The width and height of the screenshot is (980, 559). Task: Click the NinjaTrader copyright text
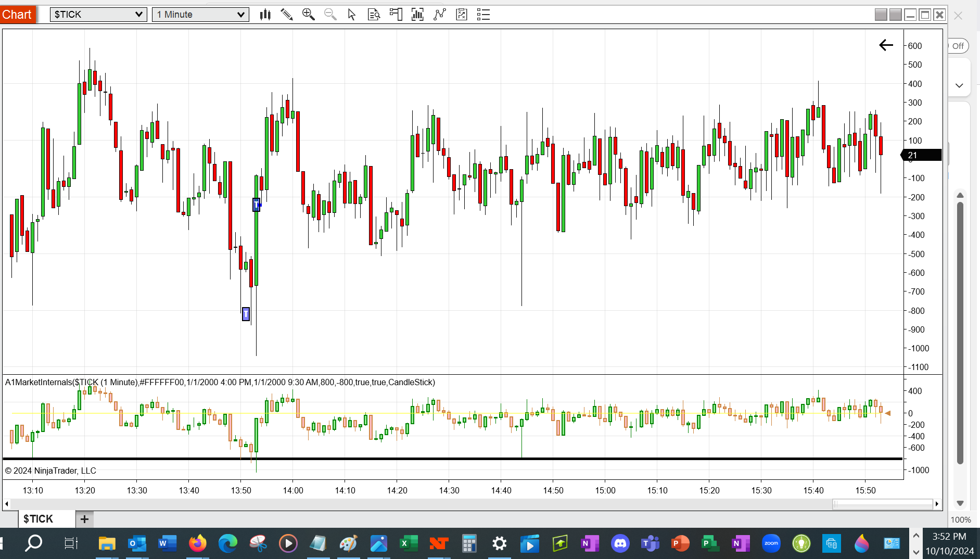(x=50, y=471)
